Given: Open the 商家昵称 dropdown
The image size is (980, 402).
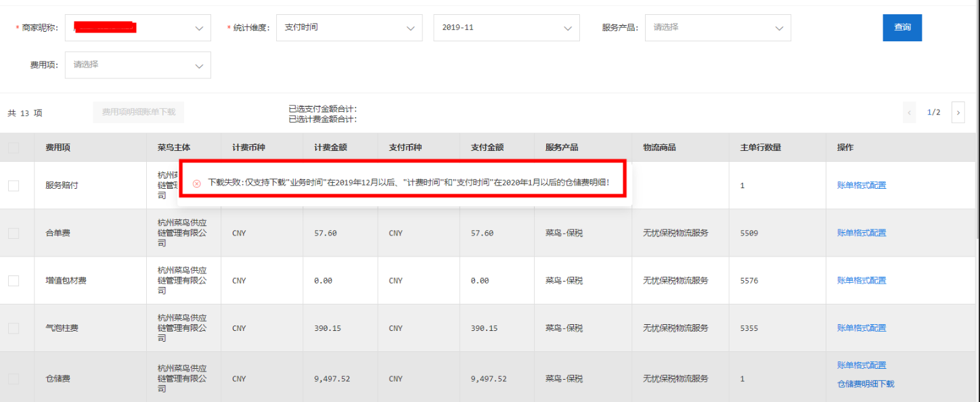Looking at the screenshot, I should pos(138,28).
